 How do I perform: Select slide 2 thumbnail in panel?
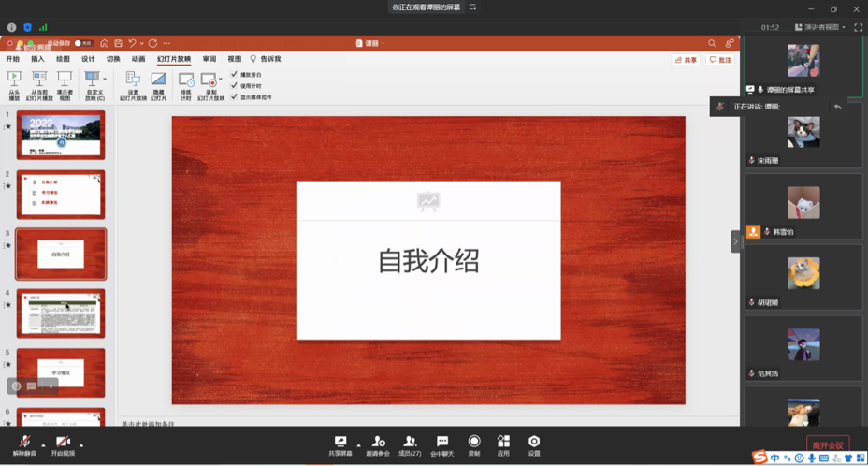click(x=61, y=195)
